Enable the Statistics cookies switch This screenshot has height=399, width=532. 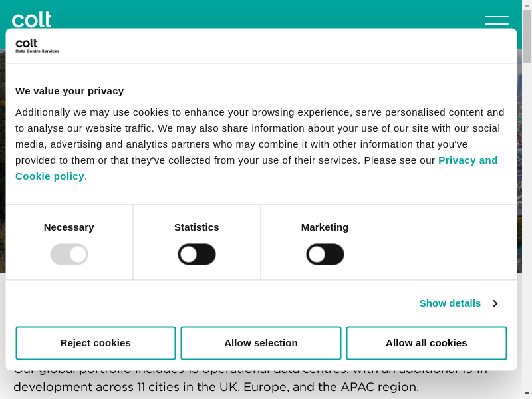tap(197, 254)
